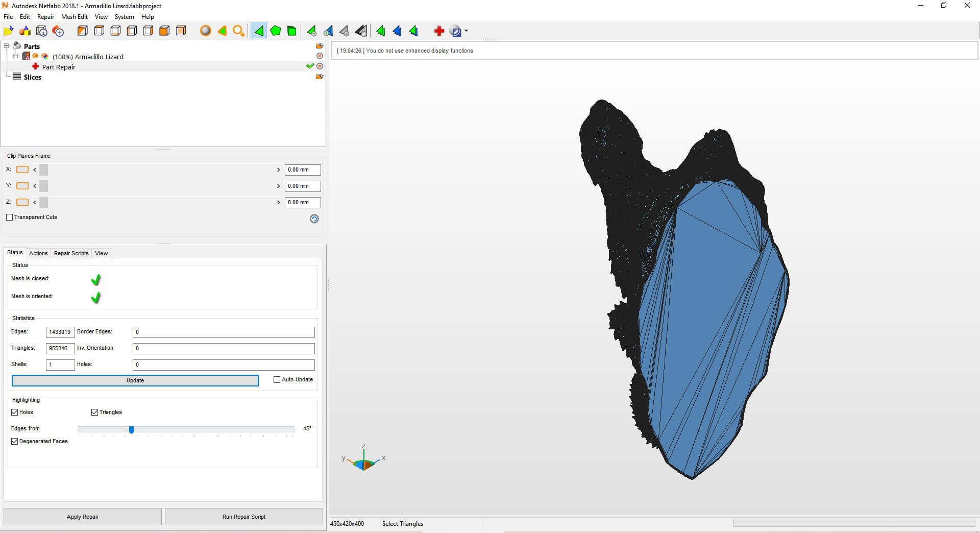
Task: Click the Edges from angle slider handle
Action: (131, 430)
